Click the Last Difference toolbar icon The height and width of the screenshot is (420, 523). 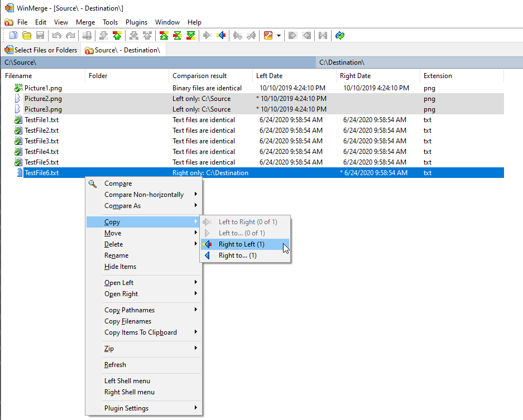point(191,36)
